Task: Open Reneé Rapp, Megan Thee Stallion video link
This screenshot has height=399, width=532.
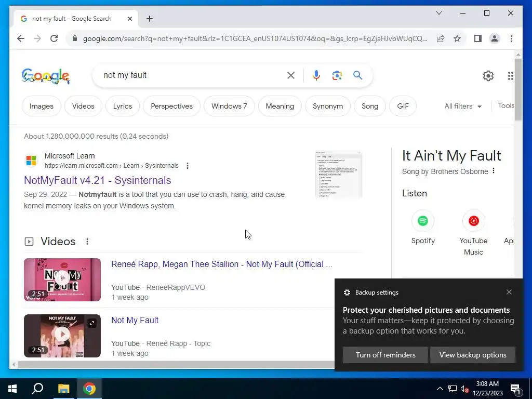Action: 222,264
